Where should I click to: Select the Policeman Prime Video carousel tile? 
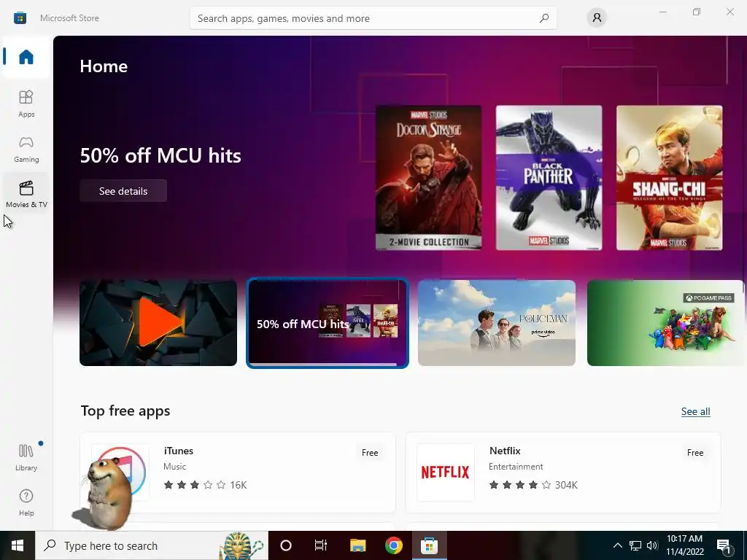496,323
